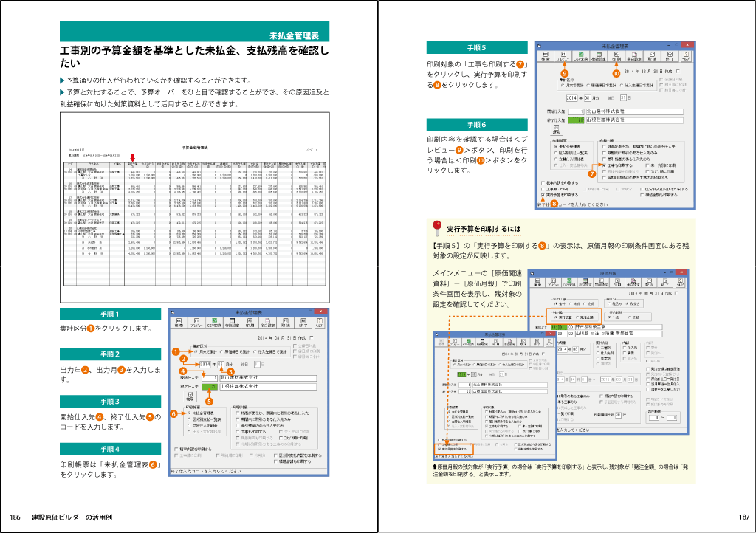Click CSV変換 icon in the 原価月報 window
Image resolution: width=756 pixels, height=533 pixels.
tap(569, 283)
